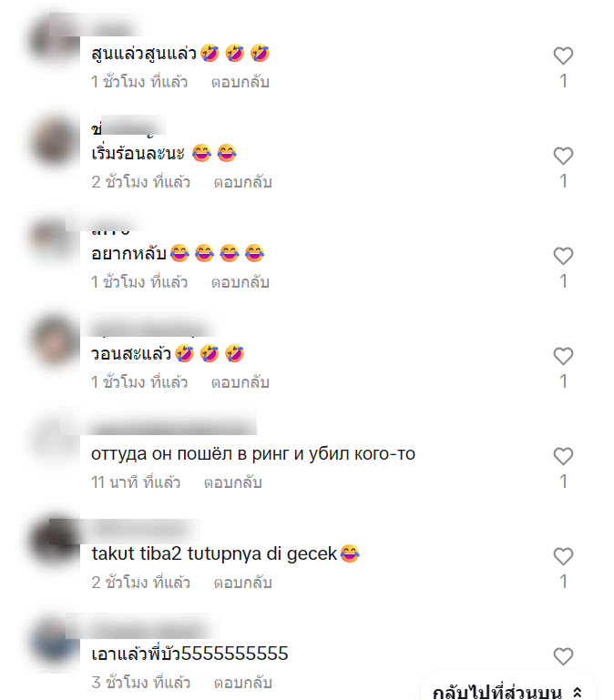The image size is (614, 700).
Task: Open the avatar of the 'เริ่มร้อนละนะ' commenter
Action: point(54,141)
